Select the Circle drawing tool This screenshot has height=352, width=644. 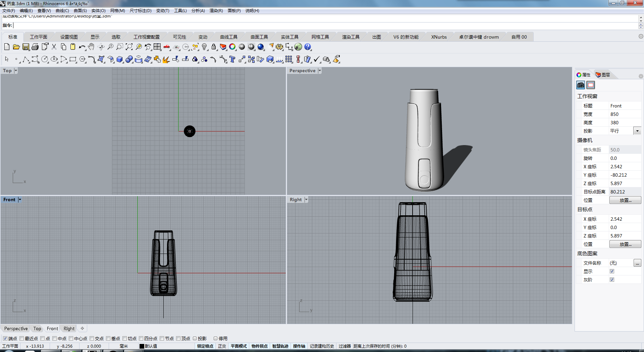(x=45, y=59)
